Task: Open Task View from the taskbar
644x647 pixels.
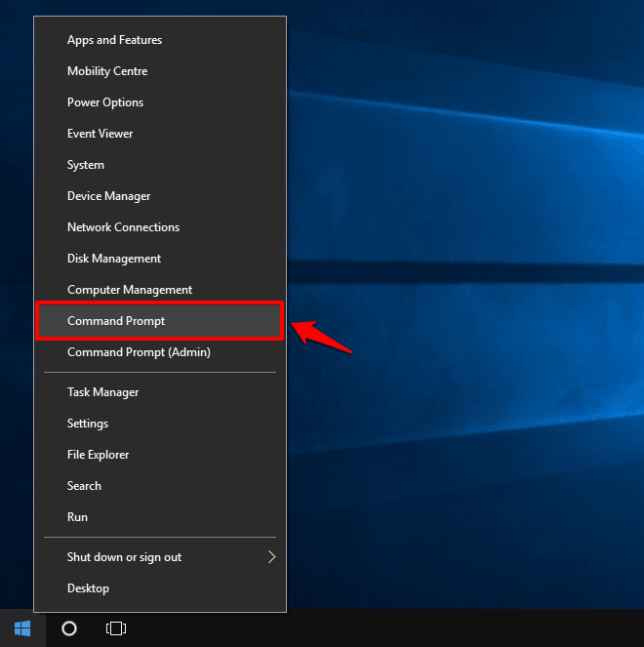Action: pos(116,628)
